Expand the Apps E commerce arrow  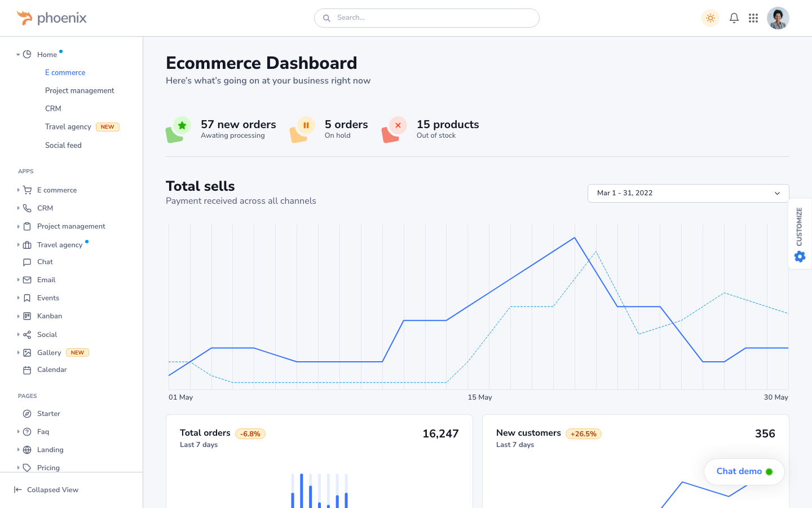[18, 190]
